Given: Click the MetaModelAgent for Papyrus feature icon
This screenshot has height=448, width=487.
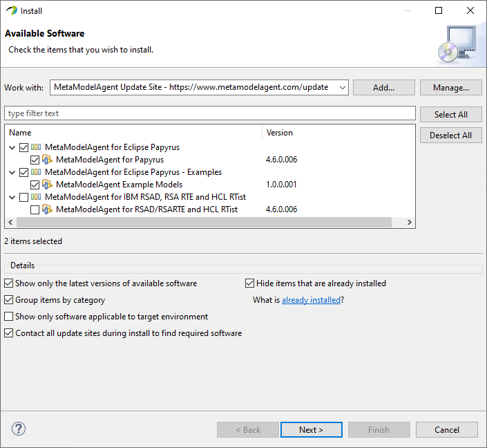Looking at the screenshot, I should click(x=47, y=160).
